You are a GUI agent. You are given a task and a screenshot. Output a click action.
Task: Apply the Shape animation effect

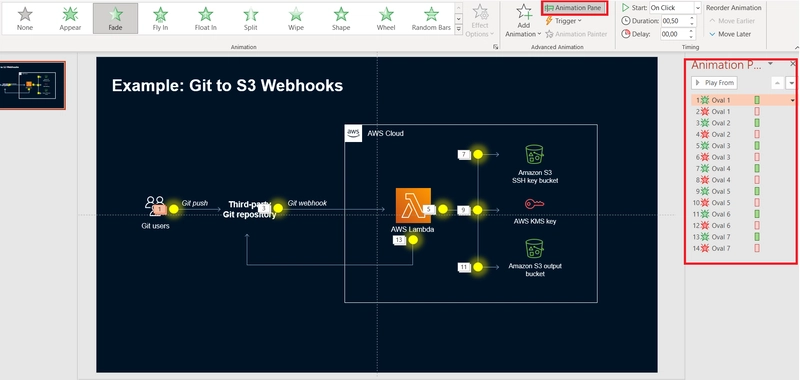[x=341, y=18]
